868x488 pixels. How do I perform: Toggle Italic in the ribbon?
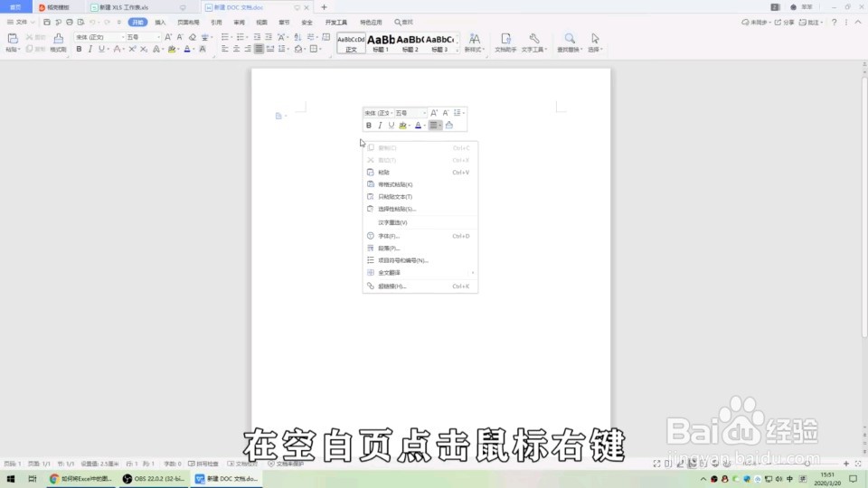coord(90,49)
